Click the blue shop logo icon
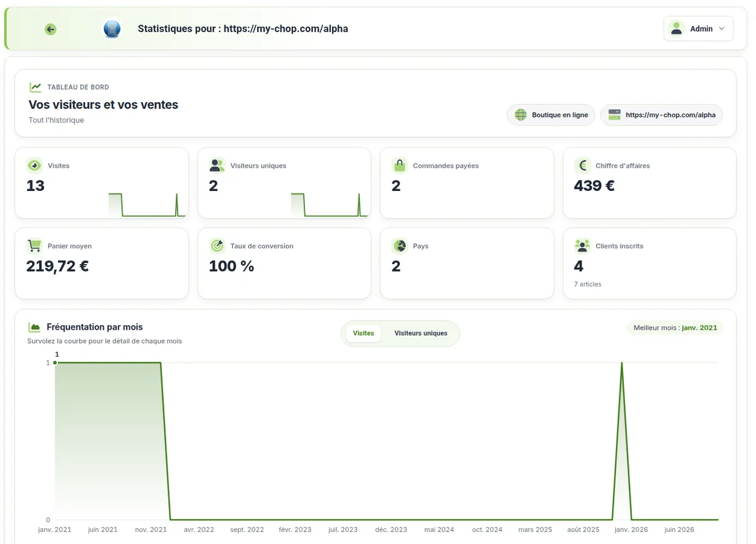Screen dimensions: 756x544 tap(112, 29)
